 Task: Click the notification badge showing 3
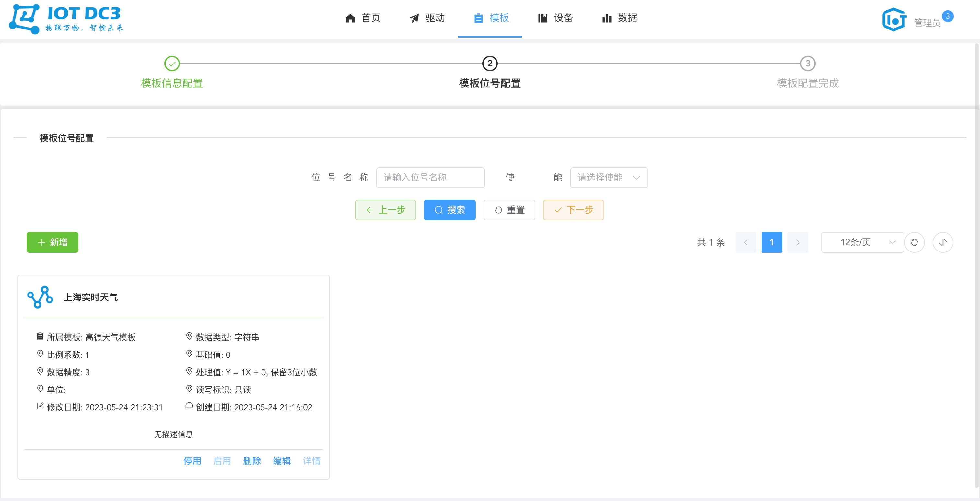947,16
